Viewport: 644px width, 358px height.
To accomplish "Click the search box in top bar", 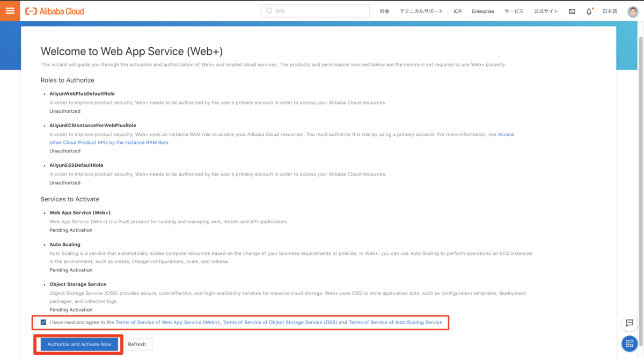I will (316, 11).
